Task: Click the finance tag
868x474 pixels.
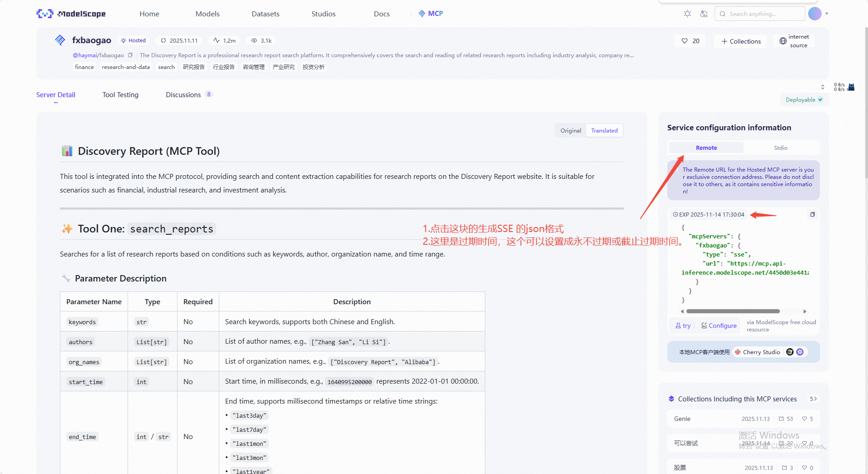Action: (84, 67)
